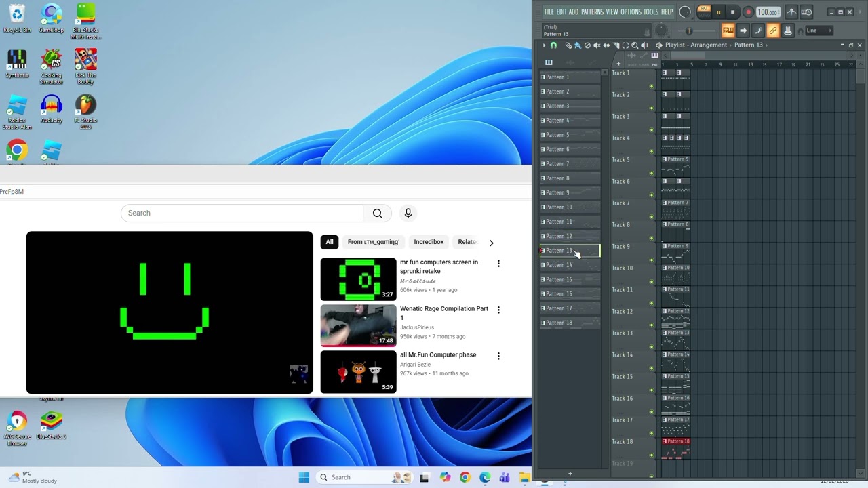Toggle the link-to-controller chain button

click(772, 30)
